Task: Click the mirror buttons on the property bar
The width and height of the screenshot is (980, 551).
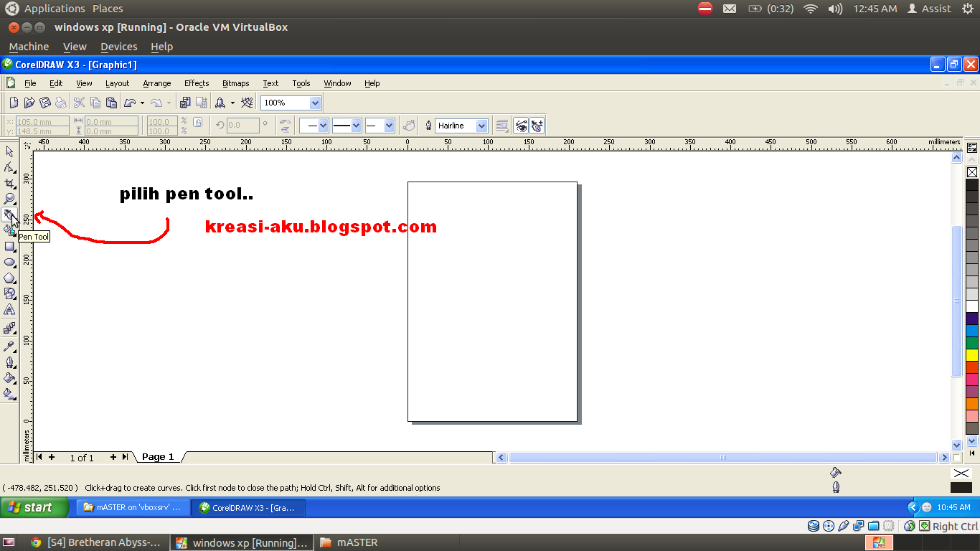Action: point(286,126)
